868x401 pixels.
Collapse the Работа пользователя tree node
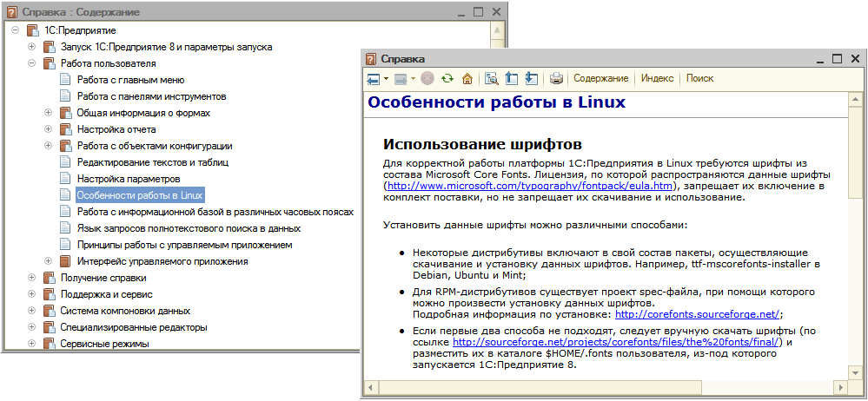tap(31, 63)
